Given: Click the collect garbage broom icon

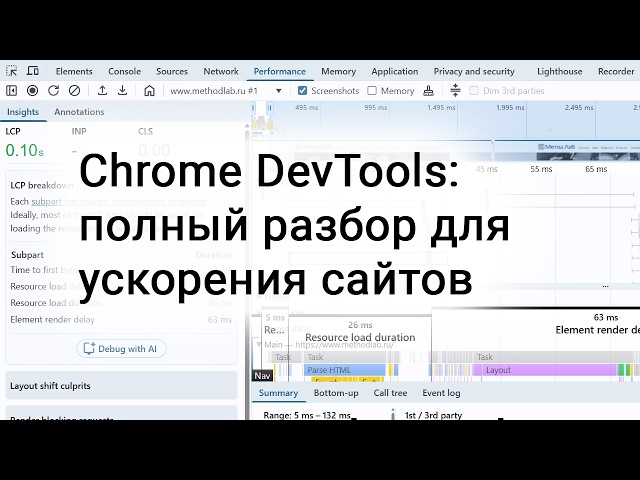Looking at the screenshot, I should click(428, 91).
